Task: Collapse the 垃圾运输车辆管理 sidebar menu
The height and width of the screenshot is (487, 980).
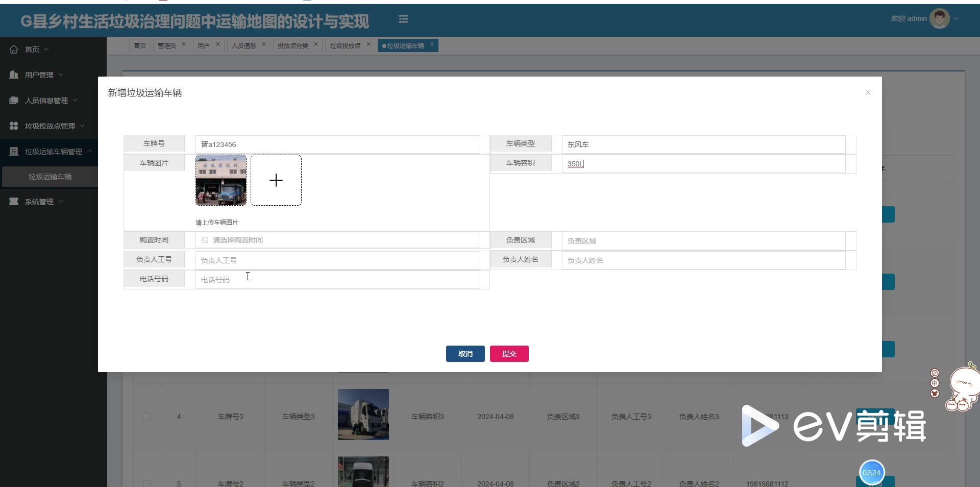Action: [89, 152]
